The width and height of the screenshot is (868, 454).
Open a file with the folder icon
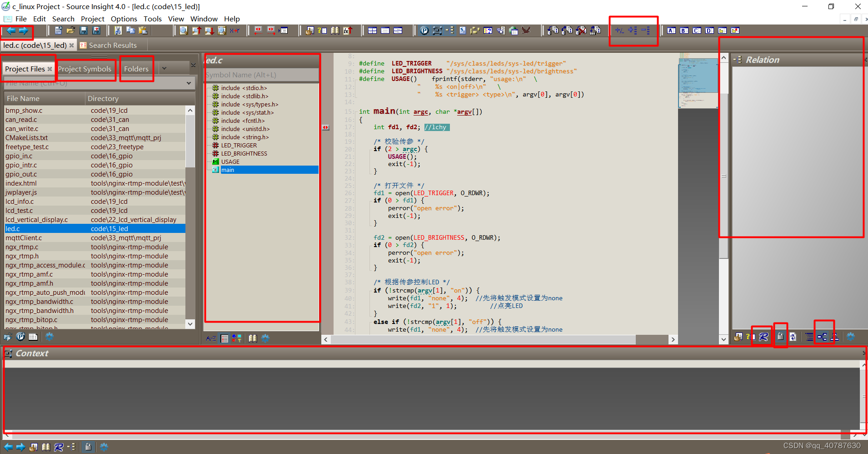[x=71, y=30]
